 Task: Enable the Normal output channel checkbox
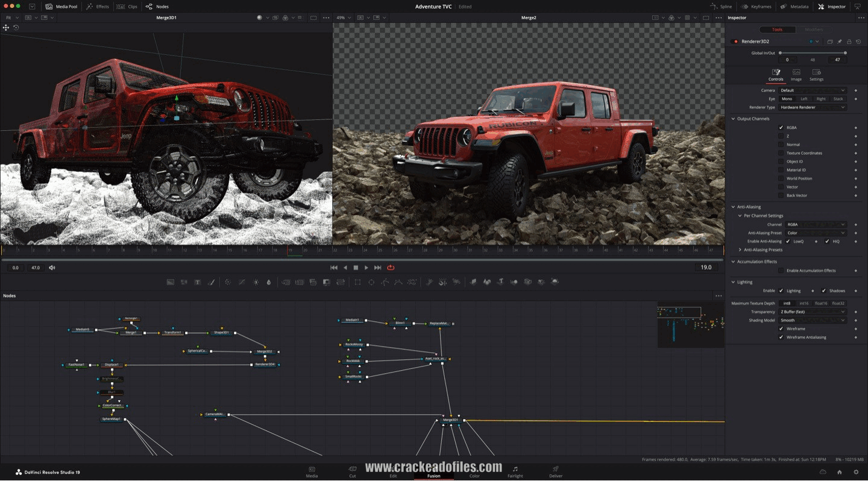pyautogui.click(x=781, y=145)
